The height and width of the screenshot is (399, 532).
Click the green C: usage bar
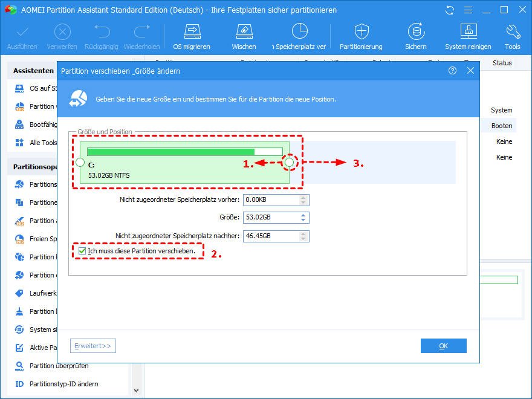[185, 151]
